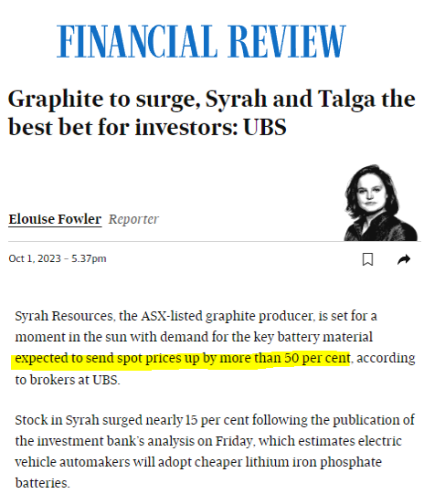Image resolution: width=445 pixels, height=504 pixels.
Task: Click the share arrow icon
Action: pyautogui.click(x=404, y=259)
